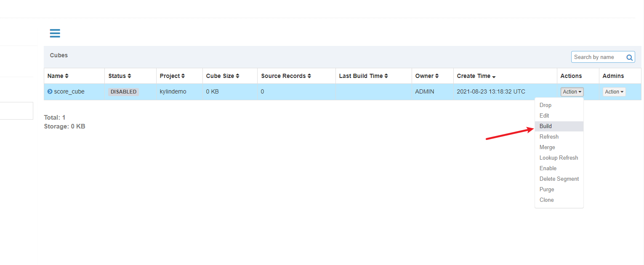Sort cubes by Project column
Viewport: 644px width, 265px height.
(x=173, y=76)
